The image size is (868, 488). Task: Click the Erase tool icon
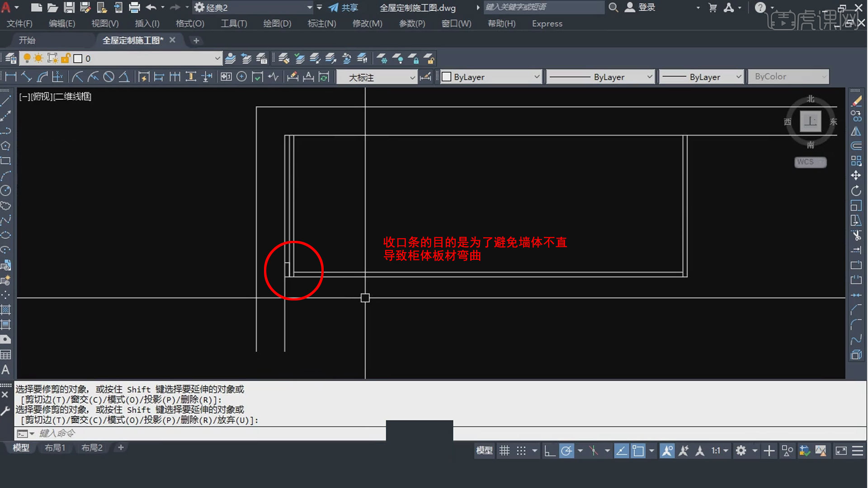(856, 101)
